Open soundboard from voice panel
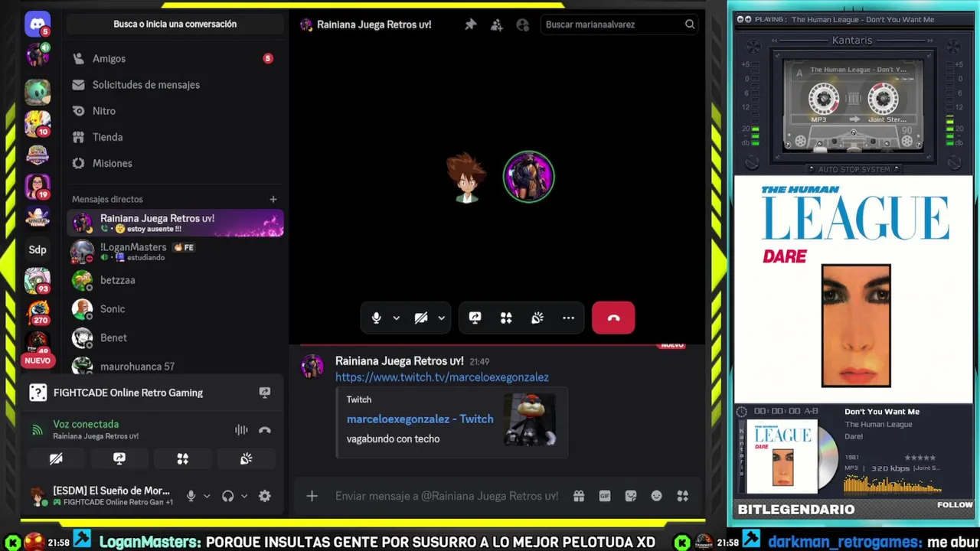The image size is (980, 551). pyautogui.click(x=246, y=458)
